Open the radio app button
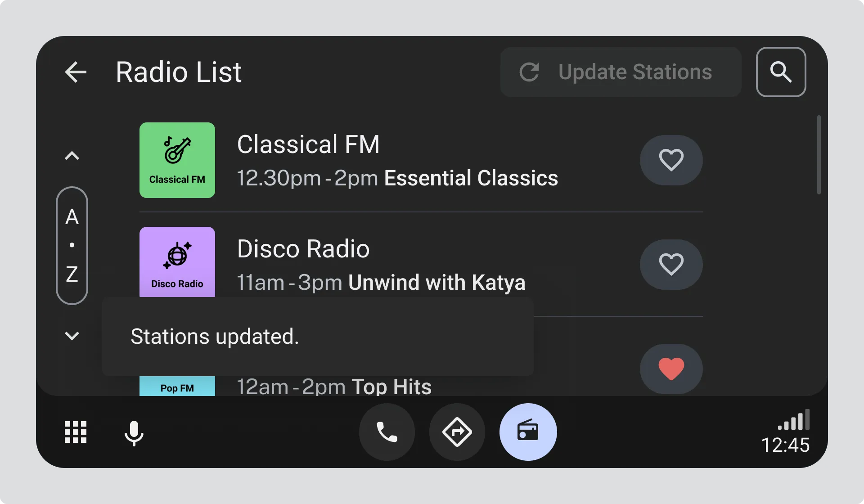Viewport: 864px width, 504px height. [528, 432]
